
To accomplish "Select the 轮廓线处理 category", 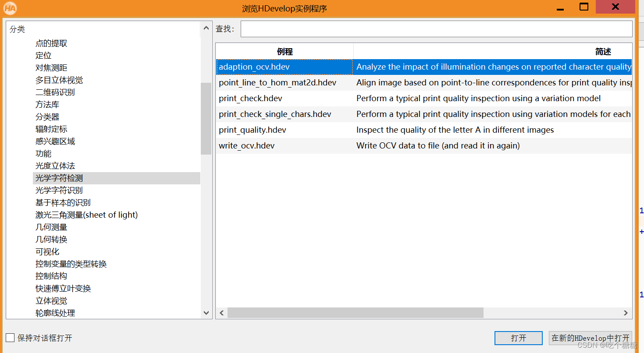I will coord(55,313).
